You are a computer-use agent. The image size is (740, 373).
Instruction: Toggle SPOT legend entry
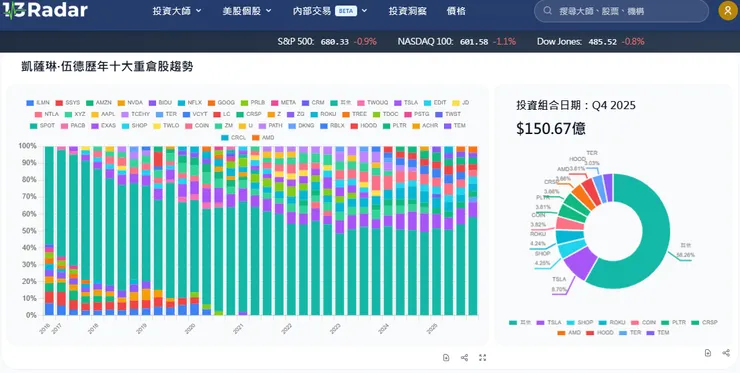point(42,126)
